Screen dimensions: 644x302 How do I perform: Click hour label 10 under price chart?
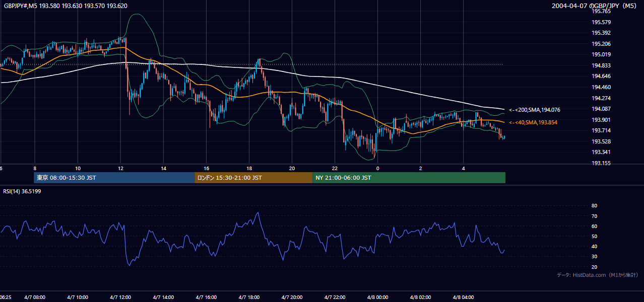point(77,168)
